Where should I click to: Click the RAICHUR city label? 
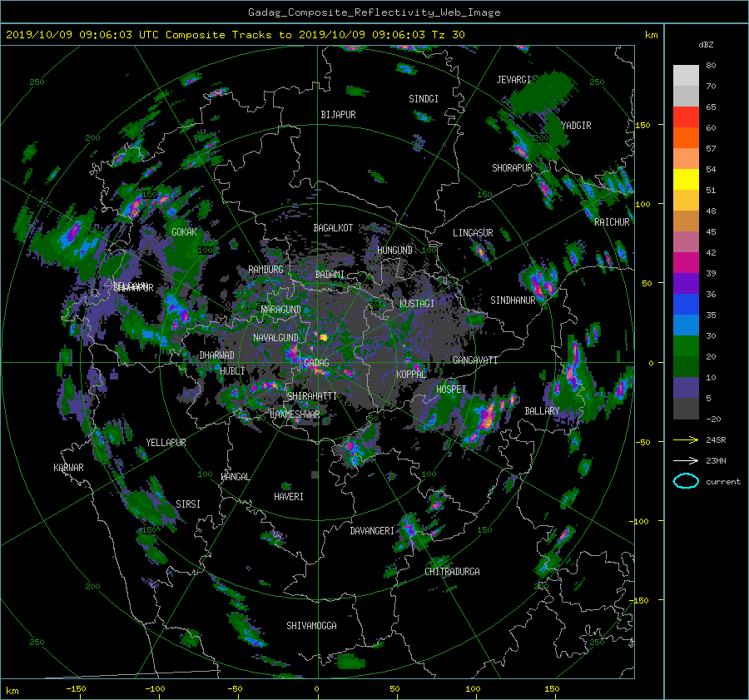coord(612,222)
